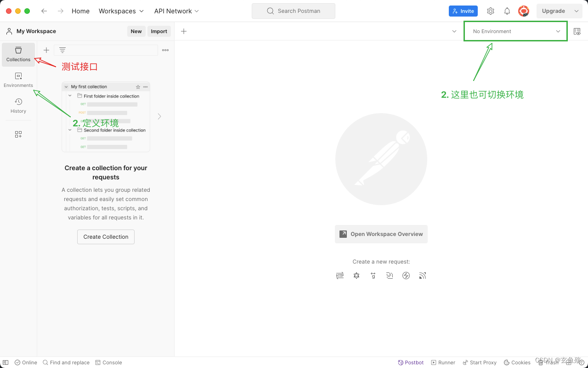Open Cookies manager
This screenshot has width=588, height=368.
(517, 362)
